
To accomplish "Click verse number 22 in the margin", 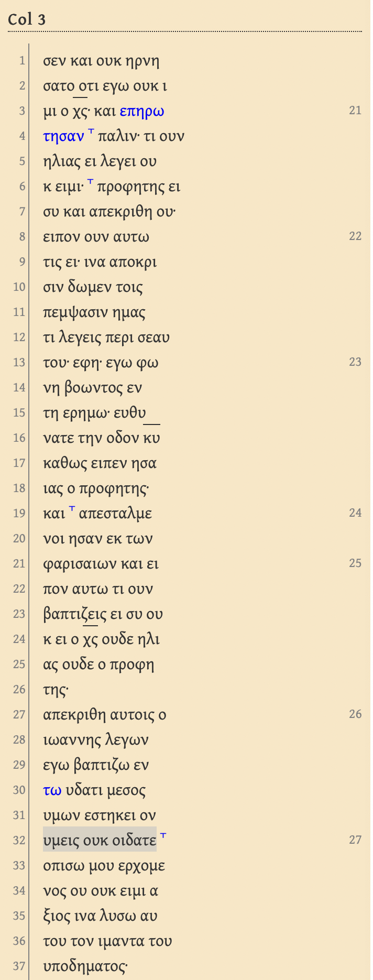I will tap(355, 236).
